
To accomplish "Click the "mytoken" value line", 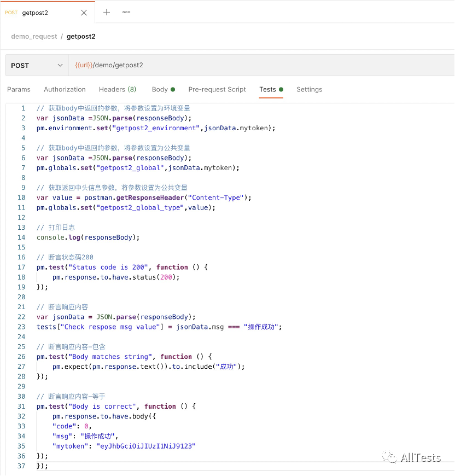I will [124, 446].
